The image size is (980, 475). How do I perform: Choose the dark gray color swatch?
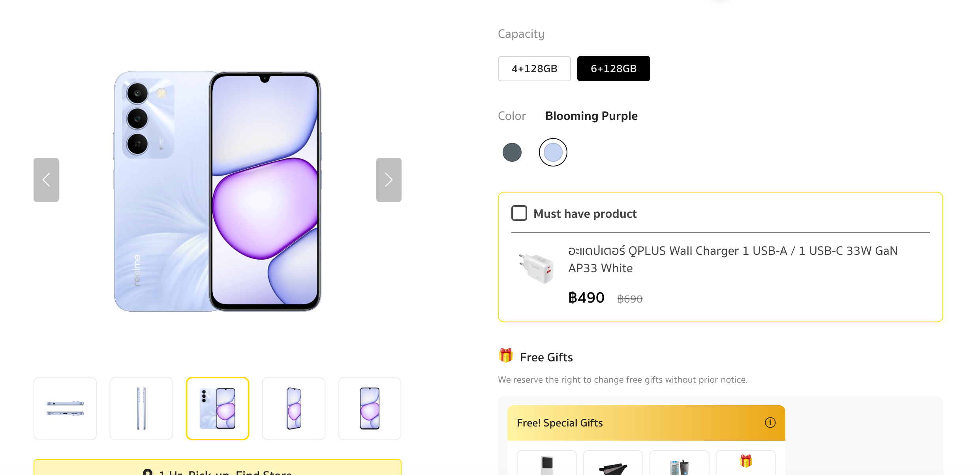[x=512, y=152]
